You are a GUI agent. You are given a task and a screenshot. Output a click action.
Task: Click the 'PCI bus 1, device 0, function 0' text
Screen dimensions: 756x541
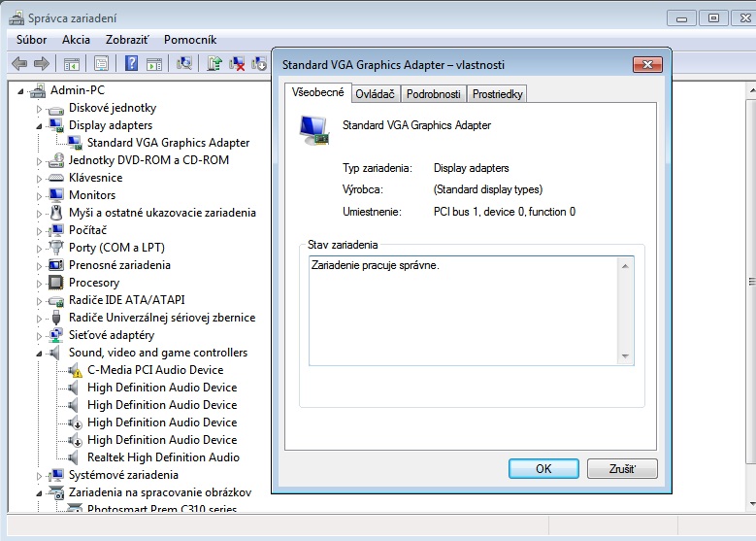505,212
